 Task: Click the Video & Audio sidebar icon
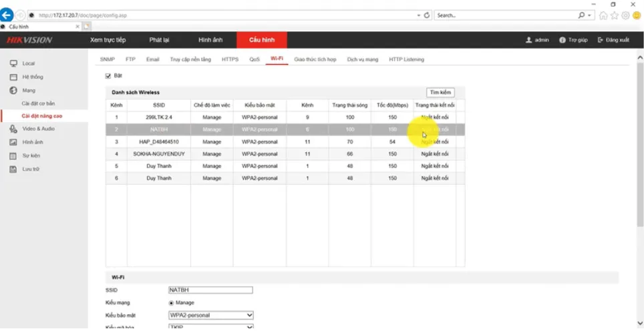coord(13,129)
